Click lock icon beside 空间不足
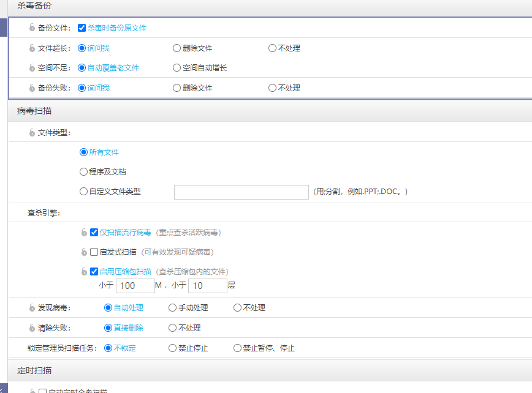This screenshot has width=532, height=393. pyautogui.click(x=32, y=68)
